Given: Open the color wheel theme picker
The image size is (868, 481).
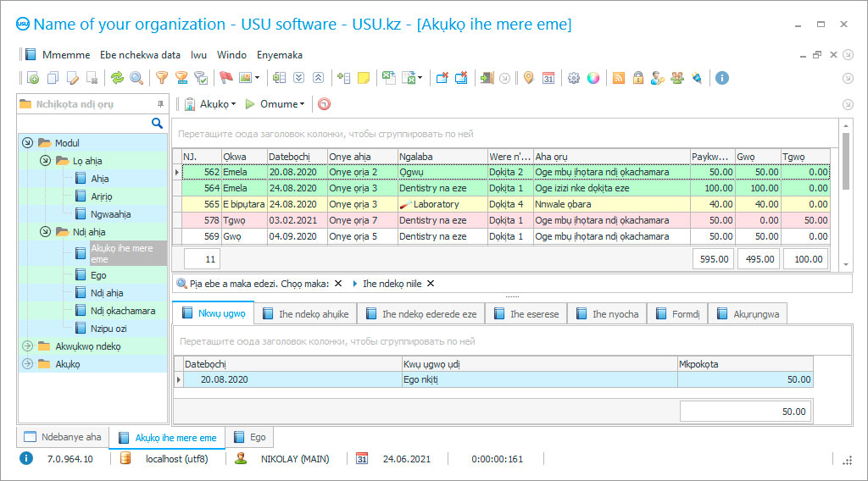Looking at the screenshot, I should pyautogui.click(x=593, y=78).
